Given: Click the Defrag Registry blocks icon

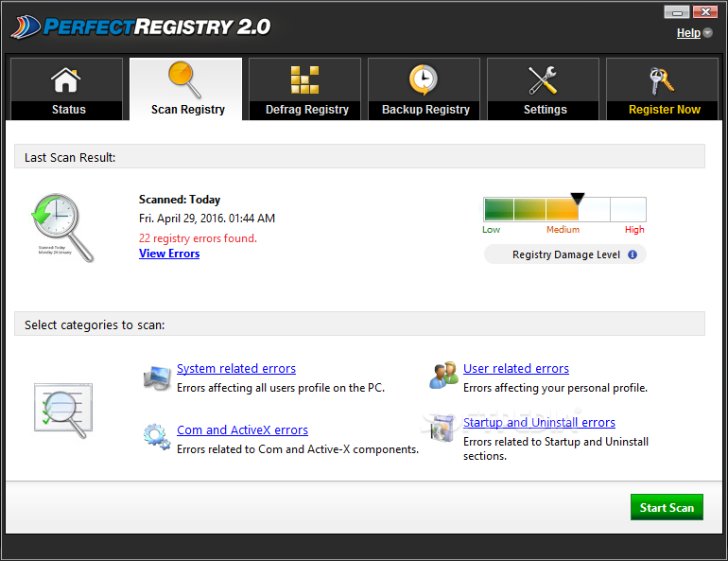Looking at the screenshot, I should pos(304,79).
